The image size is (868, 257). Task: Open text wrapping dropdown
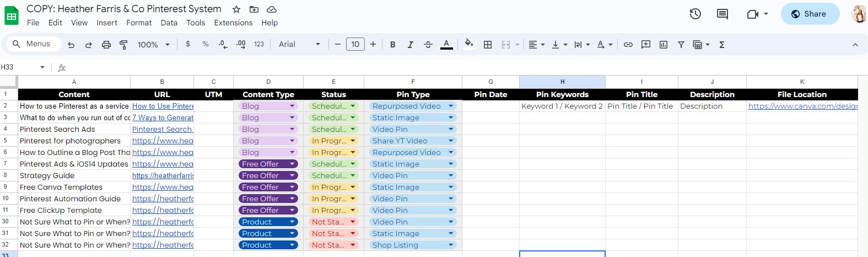pos(582,45)
